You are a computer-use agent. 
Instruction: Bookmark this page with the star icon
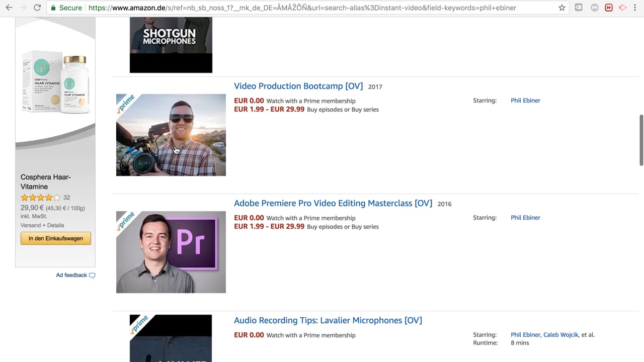click(x=561, y=8)
